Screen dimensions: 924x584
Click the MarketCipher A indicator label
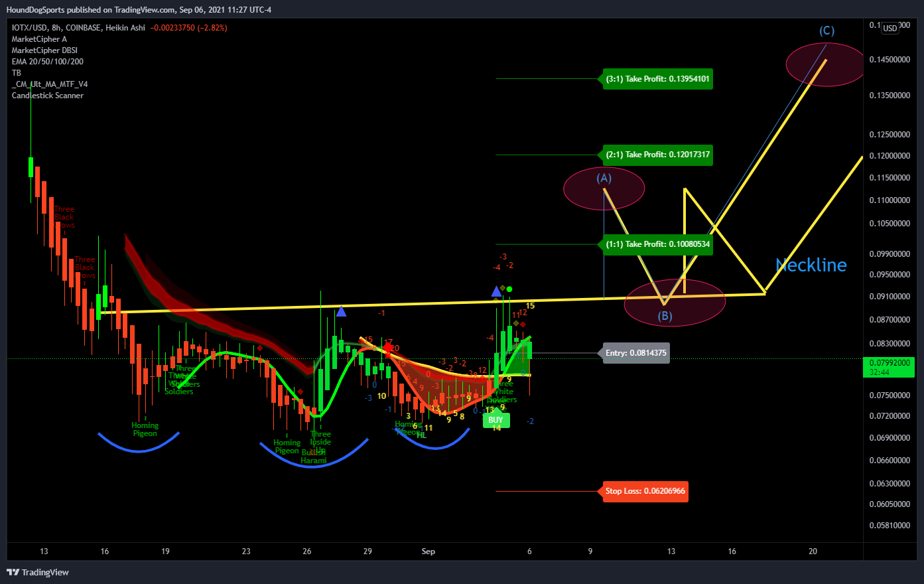click(x=39, y=39)
